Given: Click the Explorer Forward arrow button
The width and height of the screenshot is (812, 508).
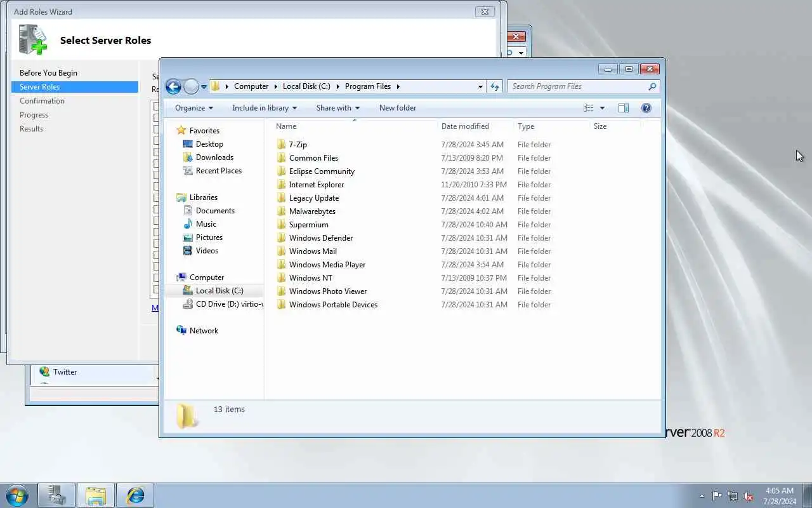Looking at the screenshot, I should pyautogui.click(x=191, y=86).
